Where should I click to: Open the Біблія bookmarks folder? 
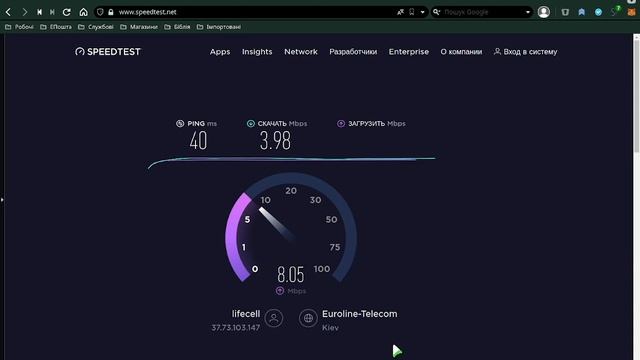[177, 27]
